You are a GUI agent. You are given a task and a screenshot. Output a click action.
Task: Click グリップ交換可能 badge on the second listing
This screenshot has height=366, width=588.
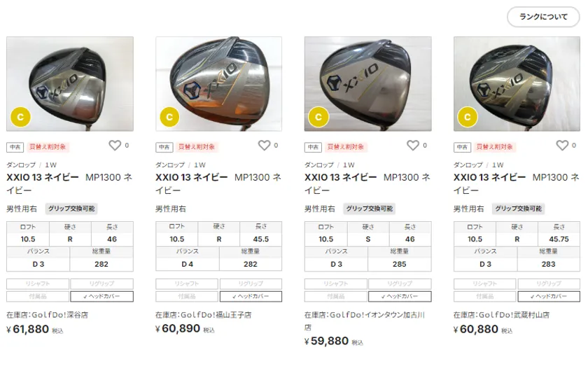pyautogui.click(x=220, y=209)
